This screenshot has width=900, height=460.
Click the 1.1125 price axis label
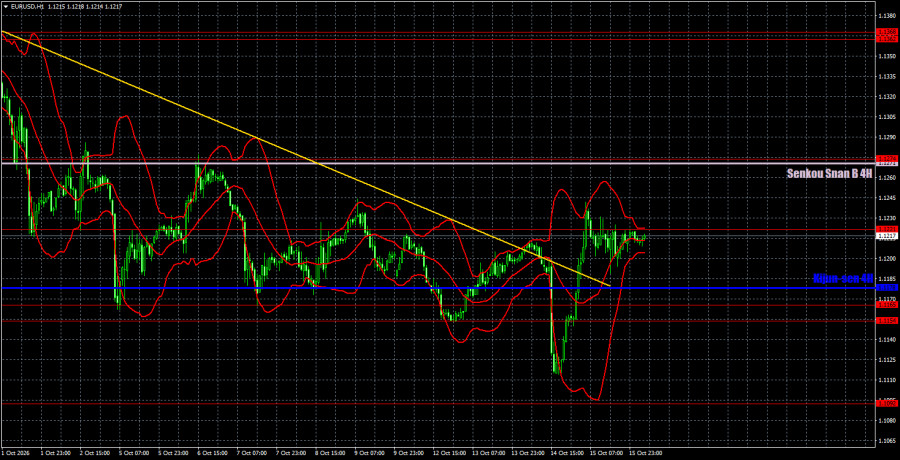[x=885, y=360]
